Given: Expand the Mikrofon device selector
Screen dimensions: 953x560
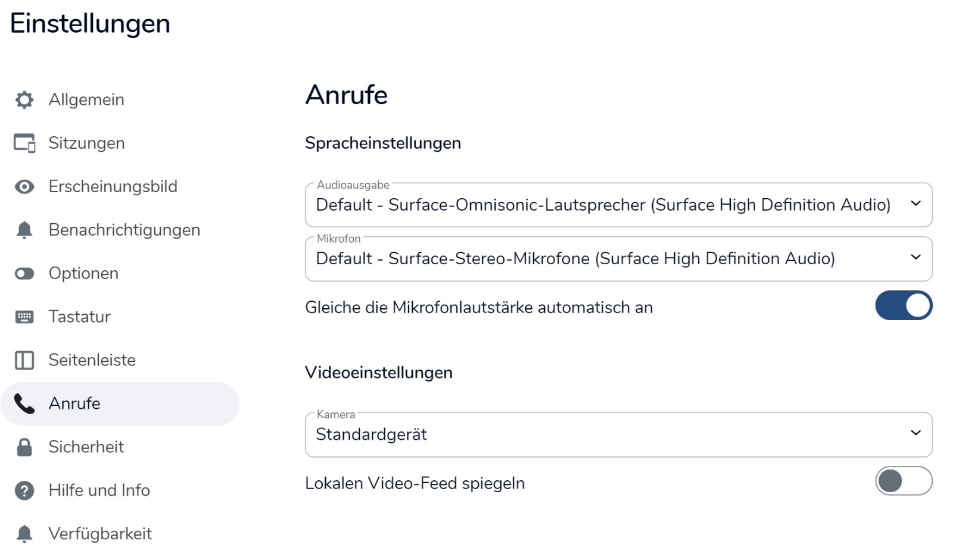Looking at the screenshot, I should point(618,259).
